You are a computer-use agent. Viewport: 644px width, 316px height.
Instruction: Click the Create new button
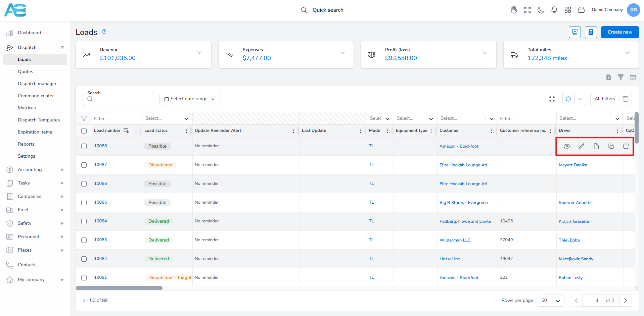click(x=620, y=32)
